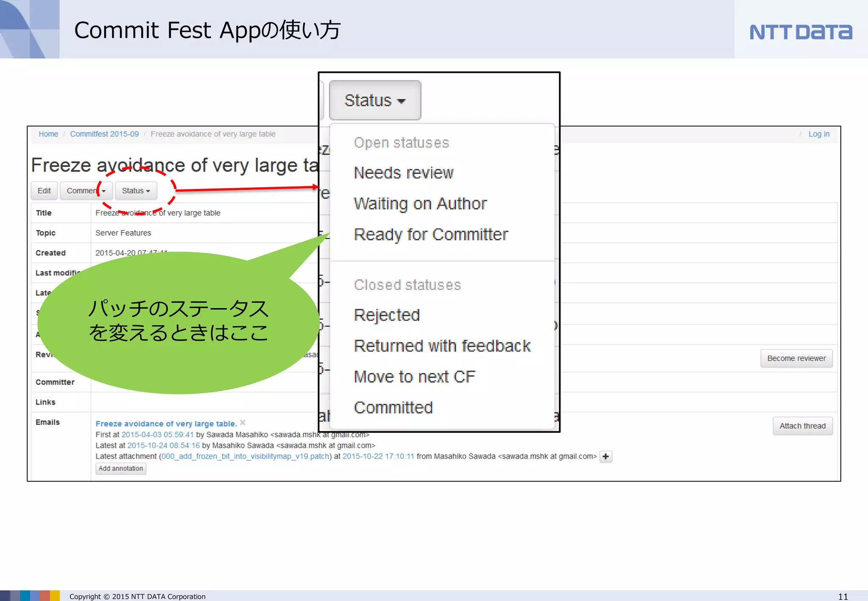Go to Home breadcrumb link
Viewport: 868px width, 601px height.
(48, 134)
